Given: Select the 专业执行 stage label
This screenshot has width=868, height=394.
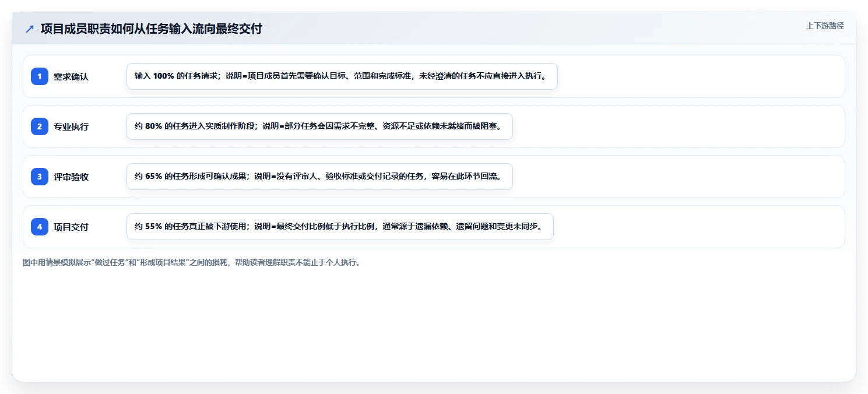Looking at the screenshot, I should pos(71,126).
